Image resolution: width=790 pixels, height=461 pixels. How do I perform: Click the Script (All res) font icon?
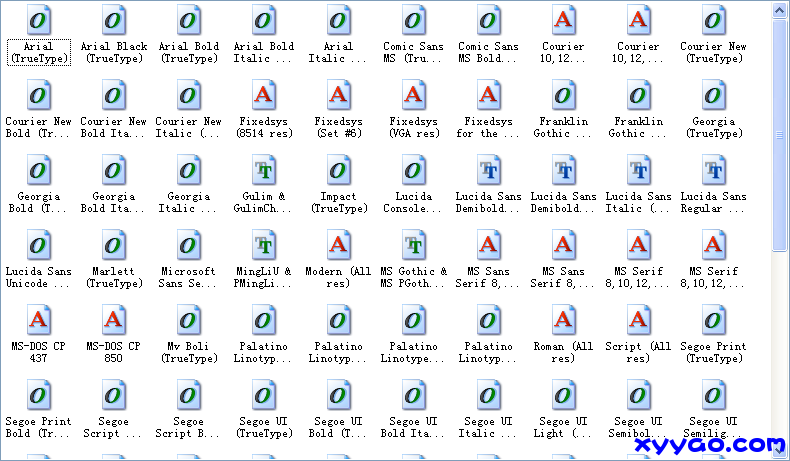point(639,320)
